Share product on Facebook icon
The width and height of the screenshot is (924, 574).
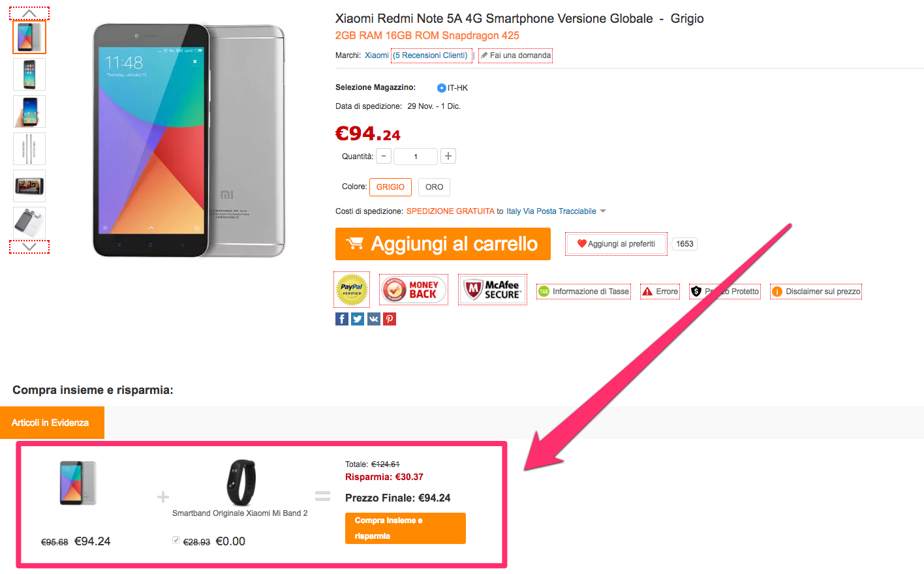(342, 319)
